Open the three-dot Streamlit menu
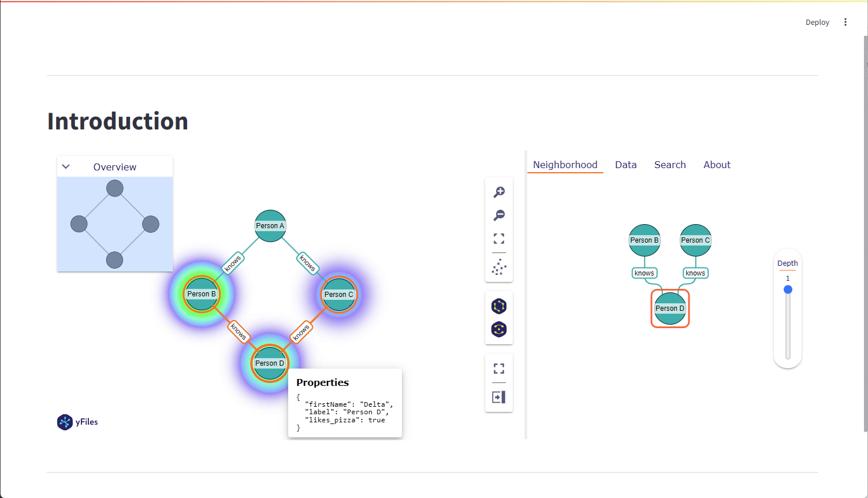The height and width of the screenshot is (498, 868). (x=845, y=22)
